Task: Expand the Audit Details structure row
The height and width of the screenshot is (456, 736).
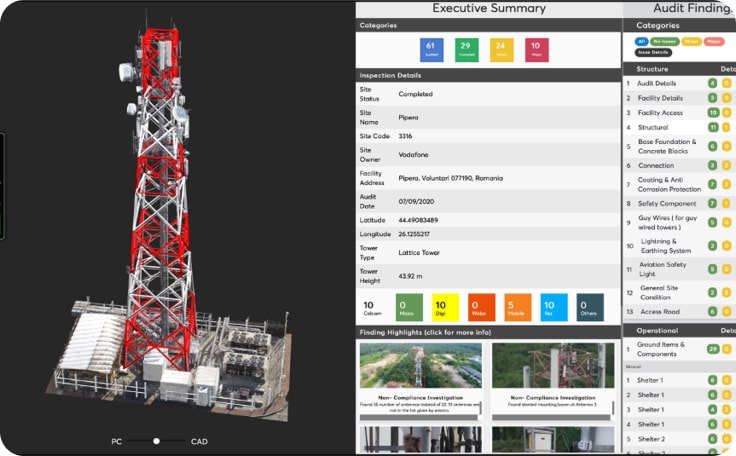Action: pos(657,84)
